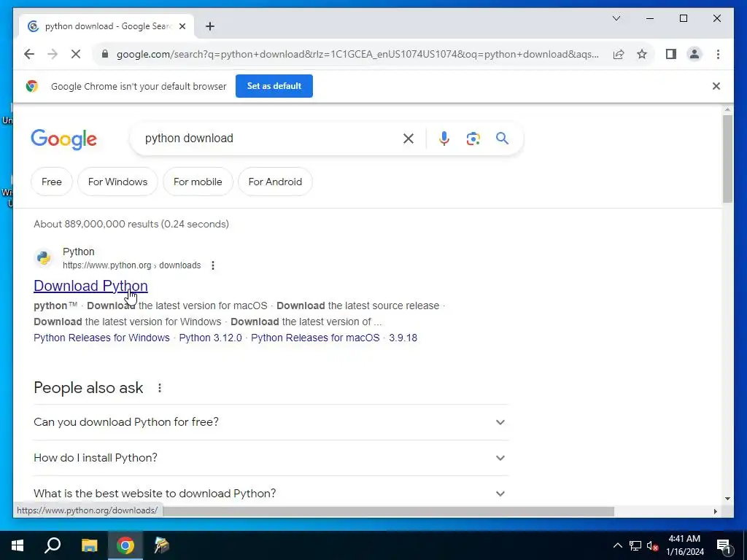
Task: Select the For Windows filter chip
Action: click(x=117, y=182)
